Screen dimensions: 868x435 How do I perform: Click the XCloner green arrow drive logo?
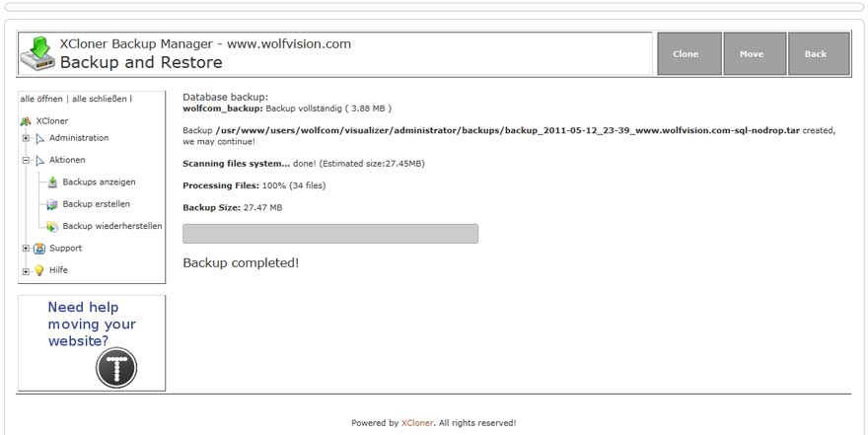coord(37,53)
